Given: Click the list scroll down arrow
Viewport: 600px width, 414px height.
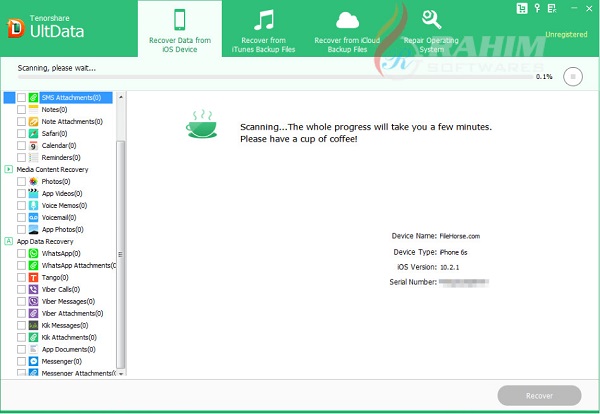Looking at the screenshot, I should (121, 374).
